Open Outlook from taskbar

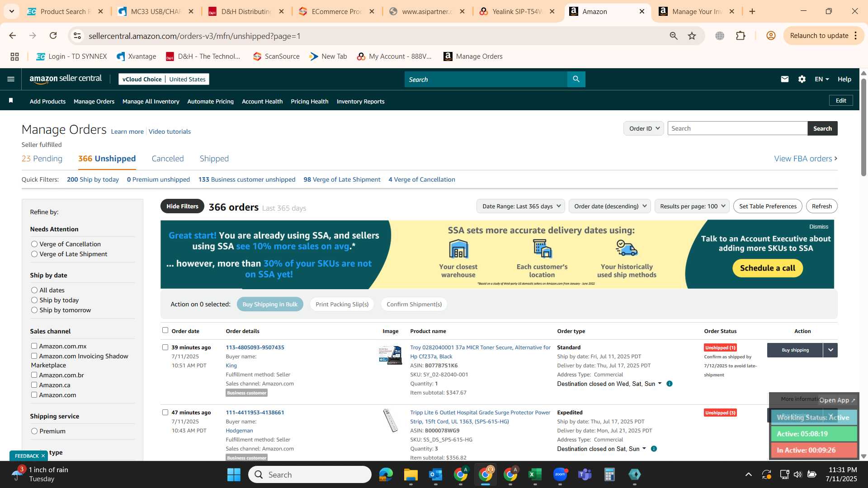pyautogui.click(x=435, y=474)
